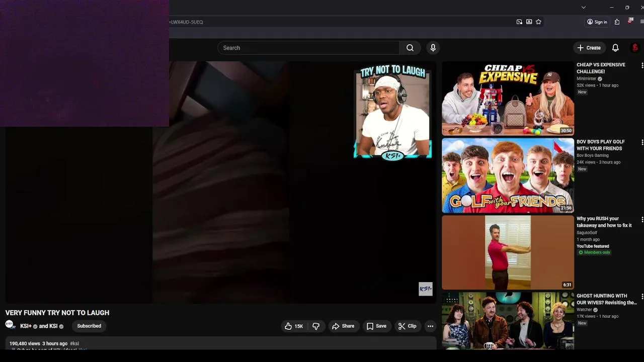The image size is (644, 362).
Task: Open options menu for SagutoGolf video
Action: pyautogui.click(x=641, y=219)
